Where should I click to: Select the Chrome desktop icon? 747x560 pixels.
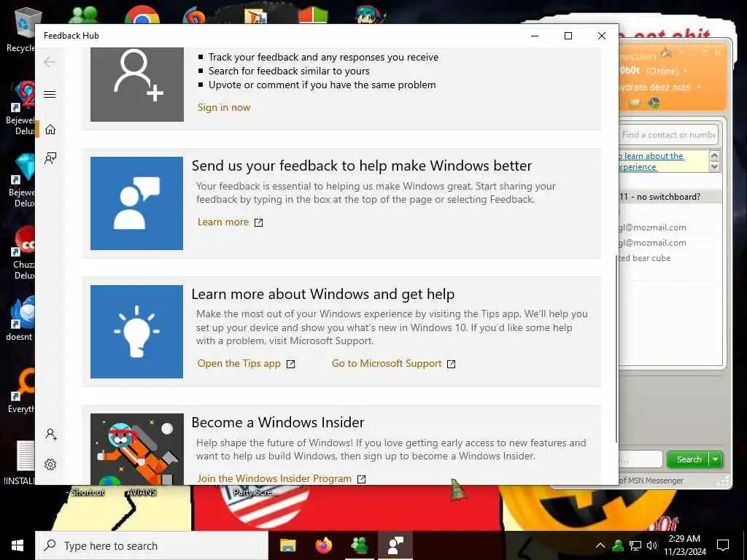coord(142,15)
